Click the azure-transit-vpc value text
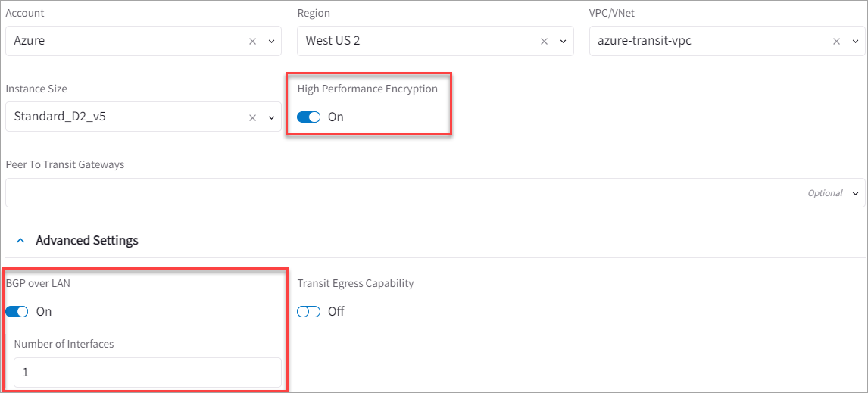Image resolution: width=868 pixels, height=393 pixels. (644, 41)
